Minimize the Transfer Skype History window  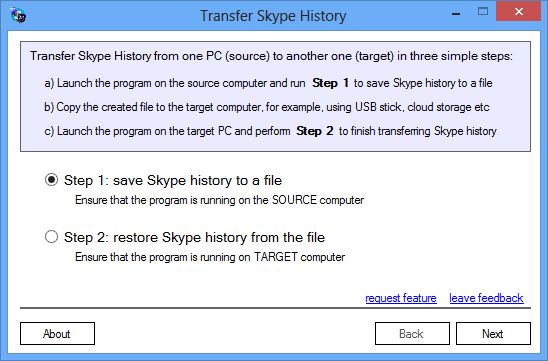pos(456,14)
